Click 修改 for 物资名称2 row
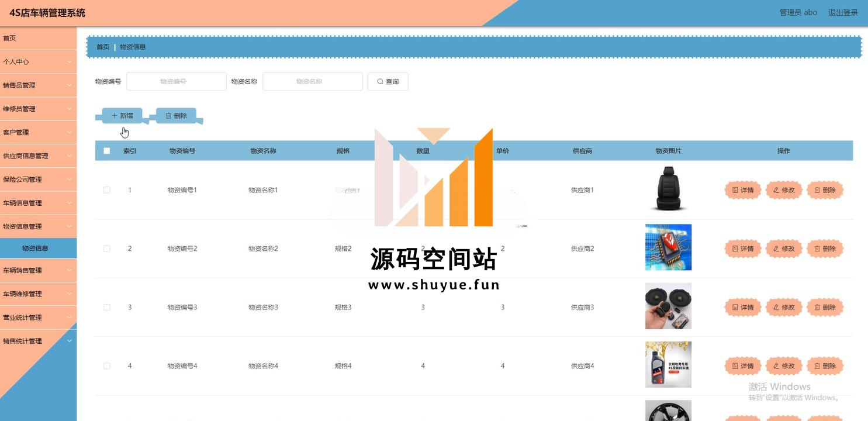The height and width of the screenshot is (421, 868). pyautogui.click(x=784, y=249)
